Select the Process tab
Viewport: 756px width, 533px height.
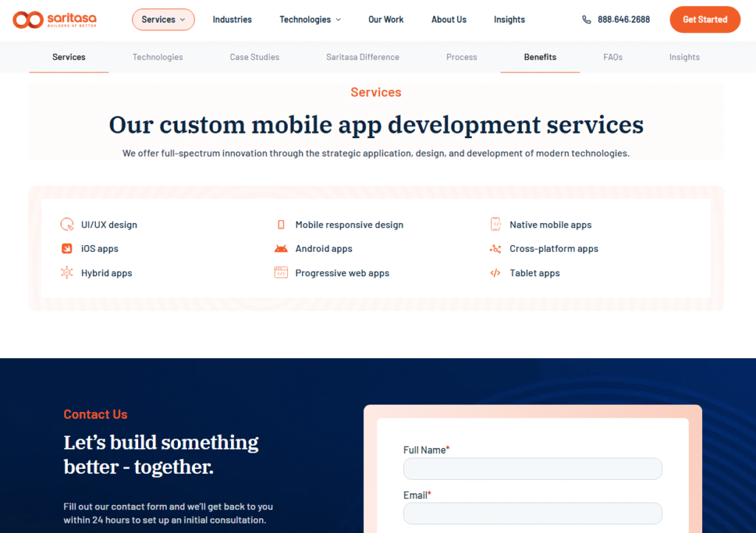[461, 57]
